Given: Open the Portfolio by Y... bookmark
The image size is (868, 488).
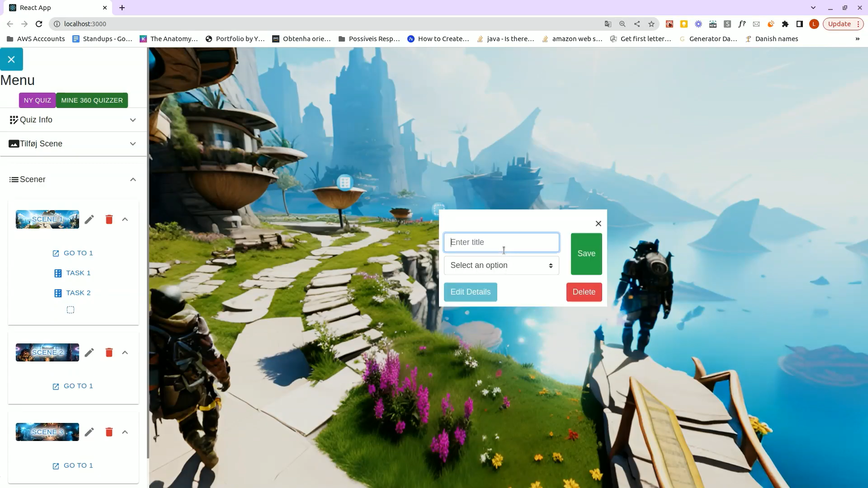Looking at the screenshot, I should pos(235,39).
